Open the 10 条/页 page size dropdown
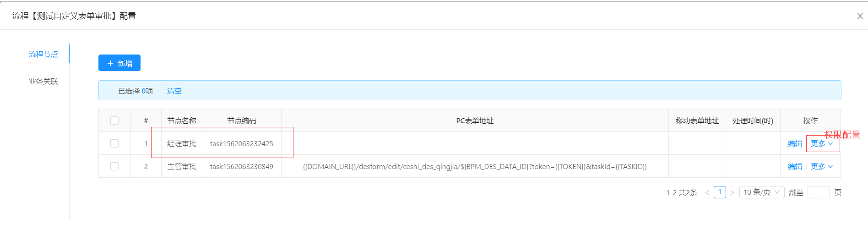The height and width of the screenshot is (235, 868). (762, 192)
